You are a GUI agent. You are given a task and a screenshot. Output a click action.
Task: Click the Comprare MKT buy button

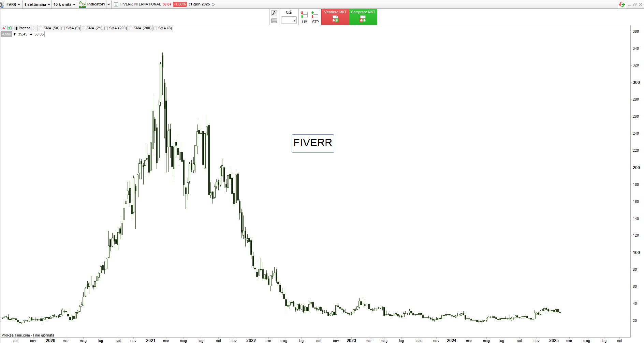pyautogui.click(x=363, y=17)
